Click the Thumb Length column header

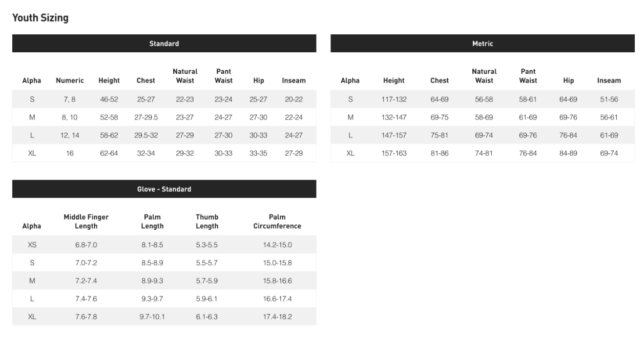click(207, 222)
